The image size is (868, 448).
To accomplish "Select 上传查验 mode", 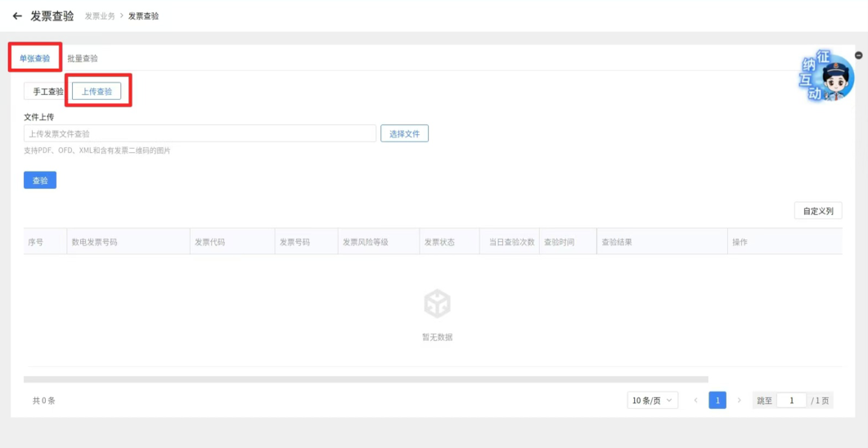I will pyautogui.click(x=97, y=92).
